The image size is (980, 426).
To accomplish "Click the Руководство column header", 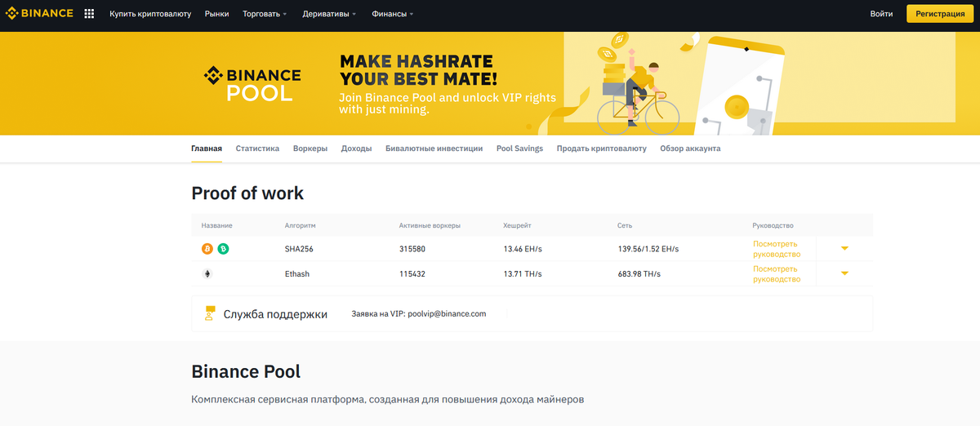I will click(773, 225).
